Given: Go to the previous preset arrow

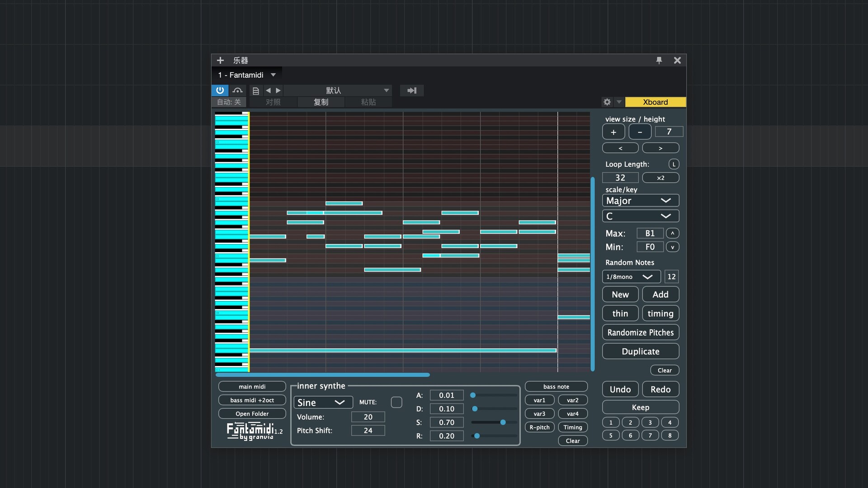Looking at the screenshot, I should pos(268,91).
